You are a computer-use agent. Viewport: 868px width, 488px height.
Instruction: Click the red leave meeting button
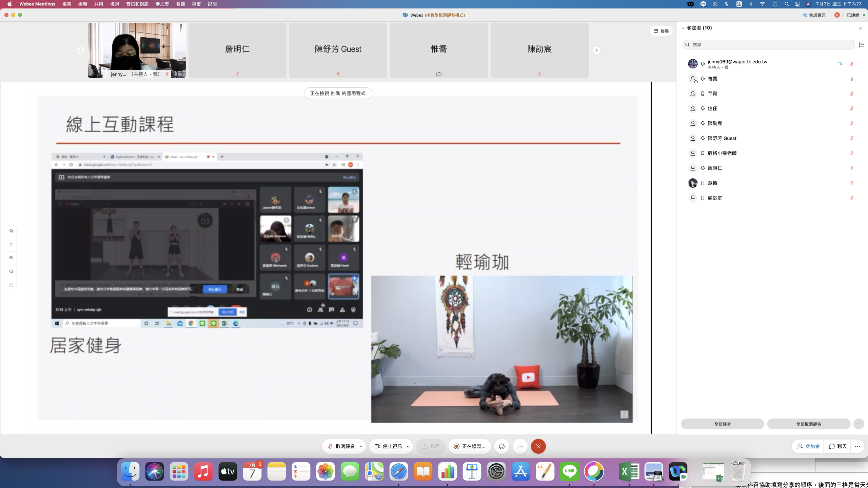click(x=538, y=446)
